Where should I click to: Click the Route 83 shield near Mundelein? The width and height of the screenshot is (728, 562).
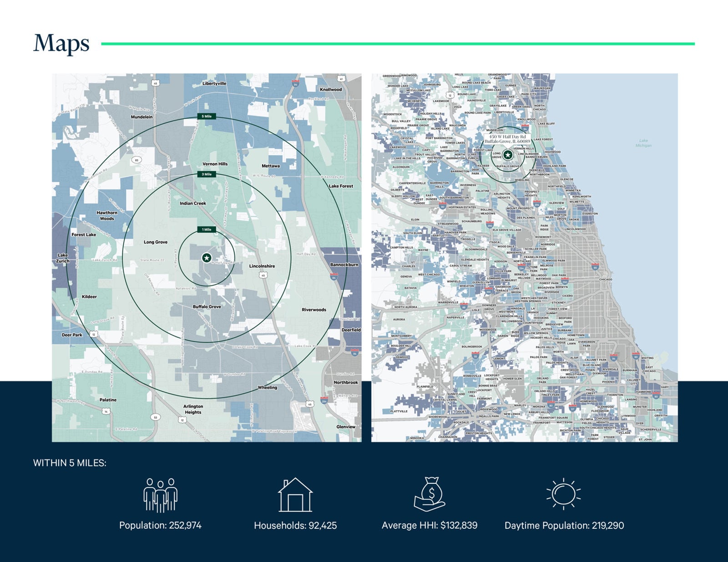136,160
